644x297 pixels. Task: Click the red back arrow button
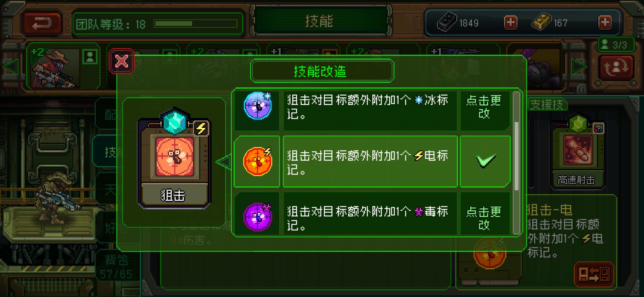42,23
